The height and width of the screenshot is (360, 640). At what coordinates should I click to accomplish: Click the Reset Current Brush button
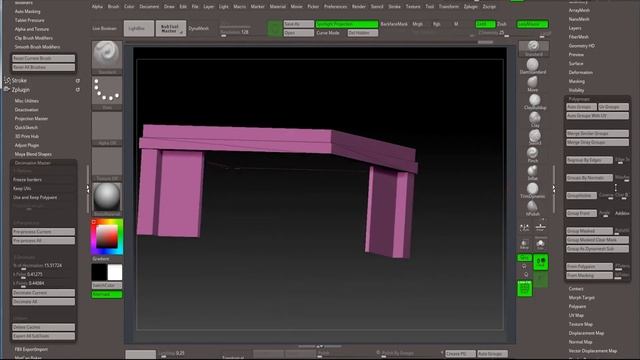pyautogui.click(x=44, y=58)
